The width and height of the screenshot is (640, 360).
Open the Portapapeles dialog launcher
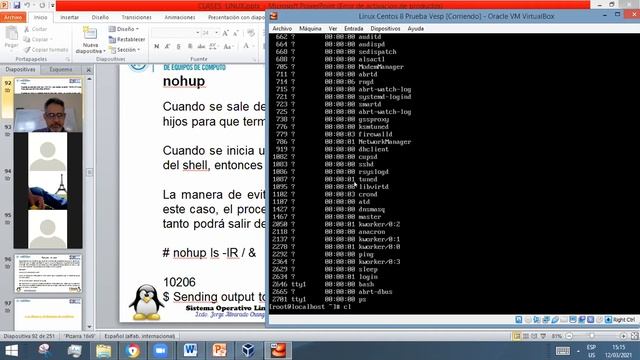(x=68, y=59)
